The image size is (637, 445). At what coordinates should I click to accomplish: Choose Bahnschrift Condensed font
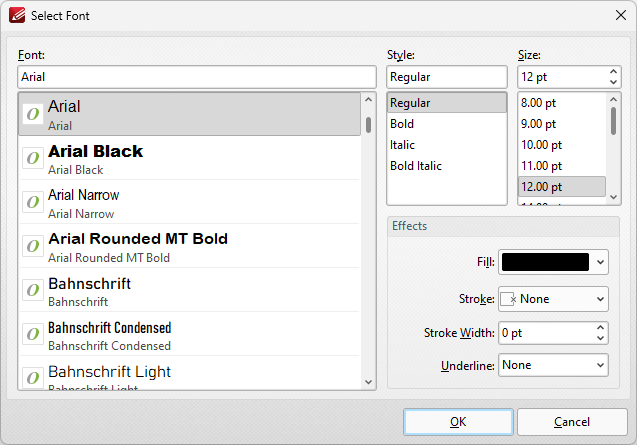coord(189,334)
